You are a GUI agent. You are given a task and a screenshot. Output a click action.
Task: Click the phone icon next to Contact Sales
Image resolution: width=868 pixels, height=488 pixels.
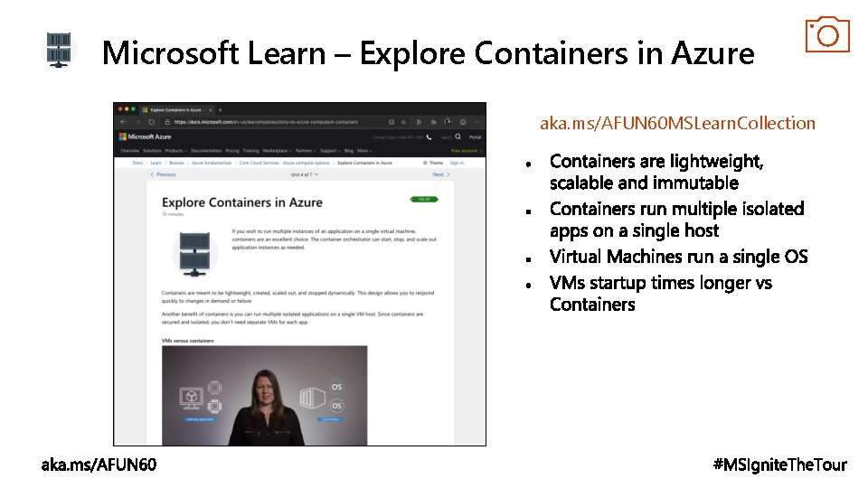(429, 137)
